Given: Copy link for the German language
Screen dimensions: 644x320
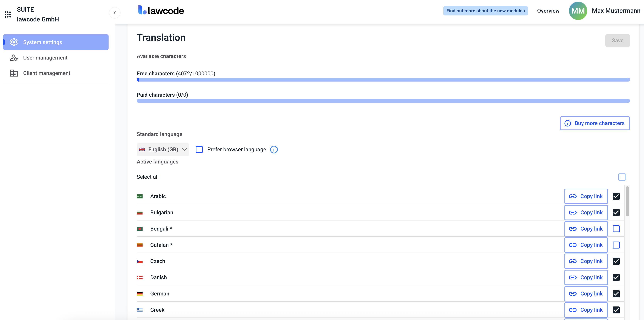Looking at the screenshot, I should 586,294.
